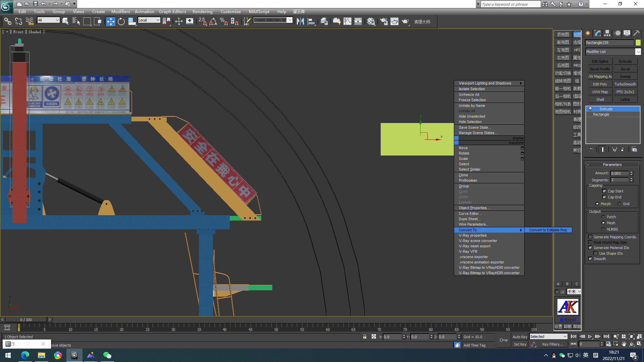Select Object Properties... from the context menu
Image resolution: width=644 pixels, height=362 pixels.
(x=489, y=208)
